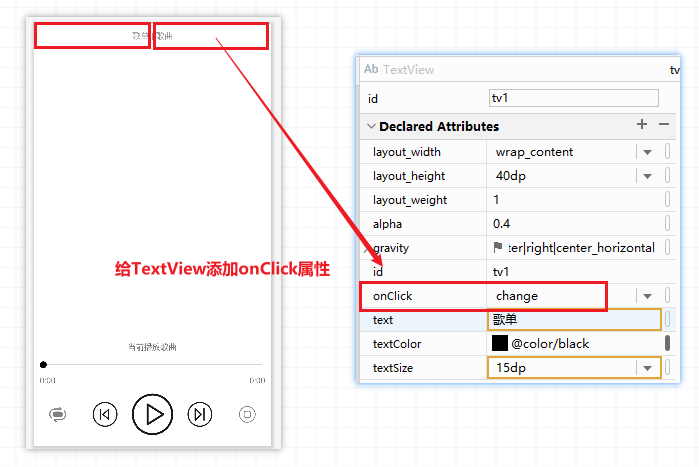
Task: Click the alpha attribute name
Action: [387, 224]
